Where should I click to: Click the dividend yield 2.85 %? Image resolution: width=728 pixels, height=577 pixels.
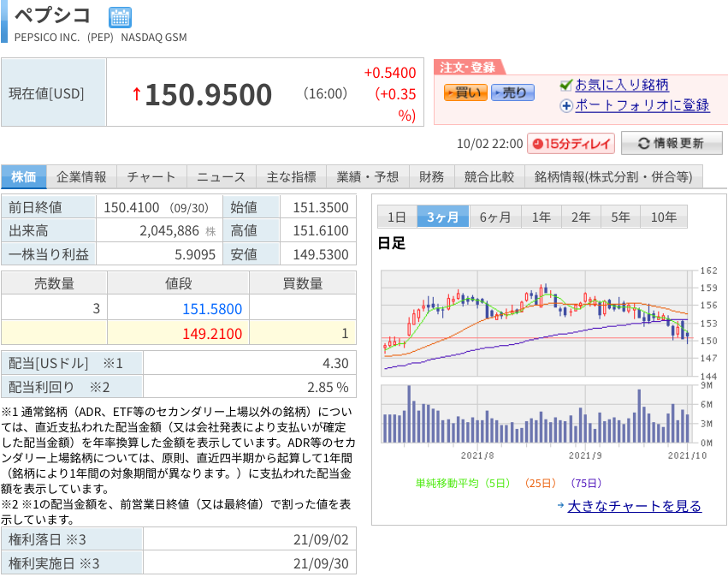328,387
